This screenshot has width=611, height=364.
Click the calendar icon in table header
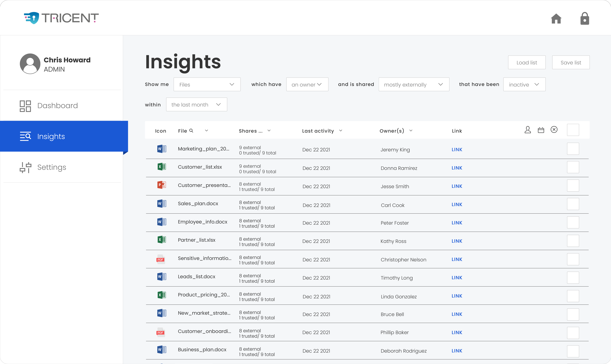541,130
